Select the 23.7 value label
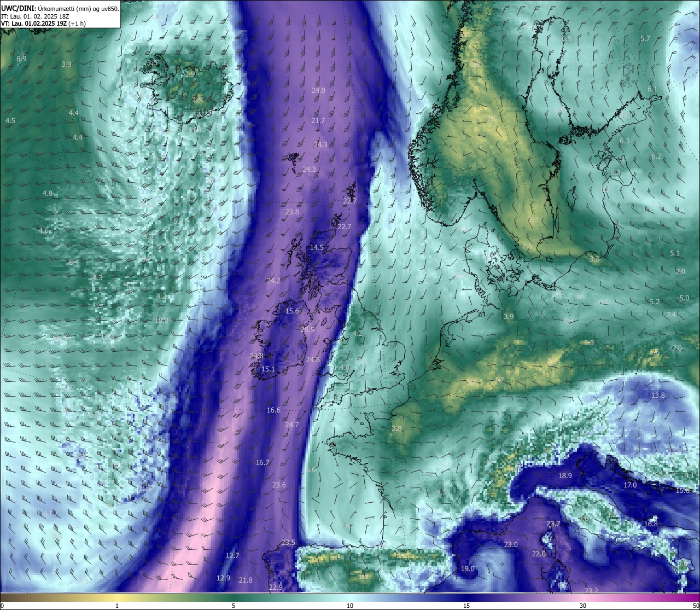Screen dimensions: 700x610 553,524
